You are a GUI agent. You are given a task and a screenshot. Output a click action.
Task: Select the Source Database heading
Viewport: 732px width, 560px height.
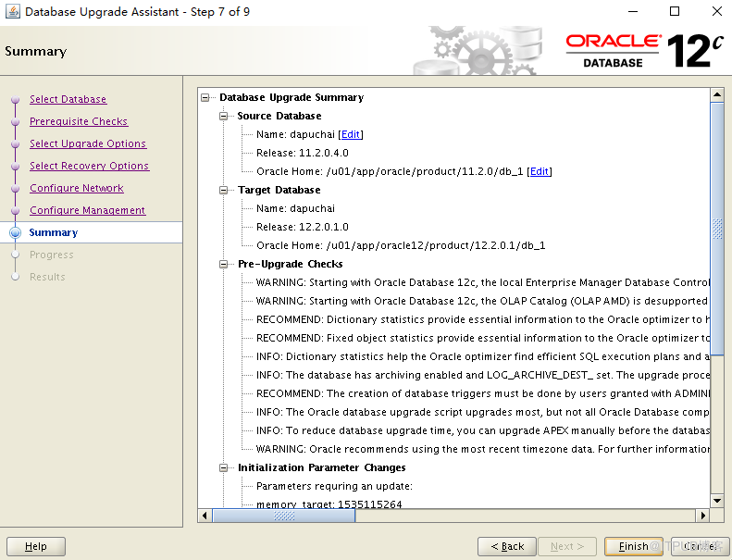[x=279, y=116]
